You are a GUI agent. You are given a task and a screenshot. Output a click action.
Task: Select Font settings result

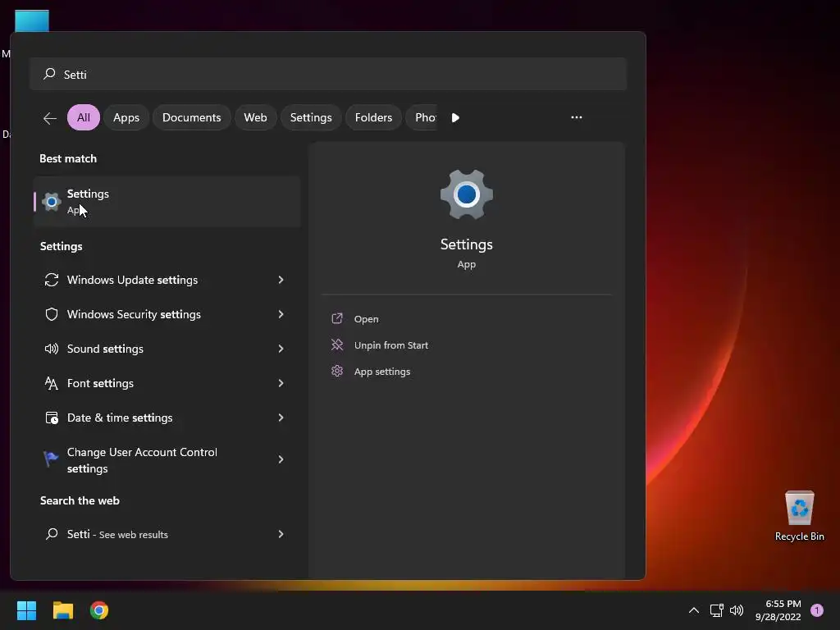(167, 383)
